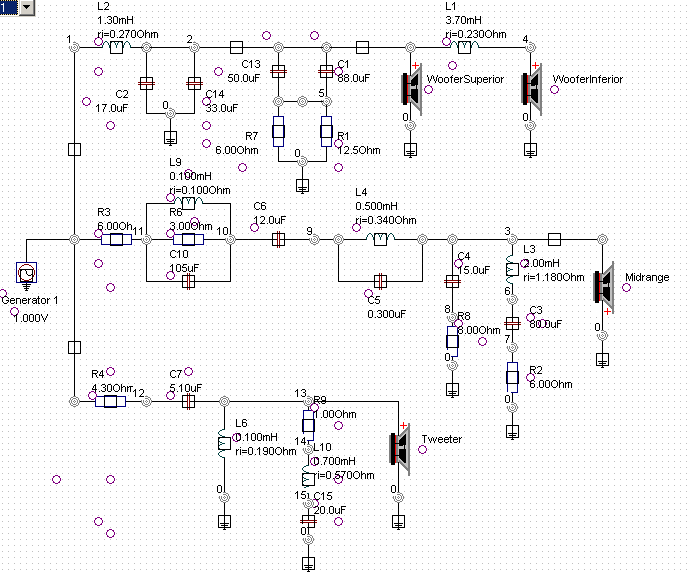Select the Tweeter speaker symbol

pyautogui.click(x=399, y=449)
